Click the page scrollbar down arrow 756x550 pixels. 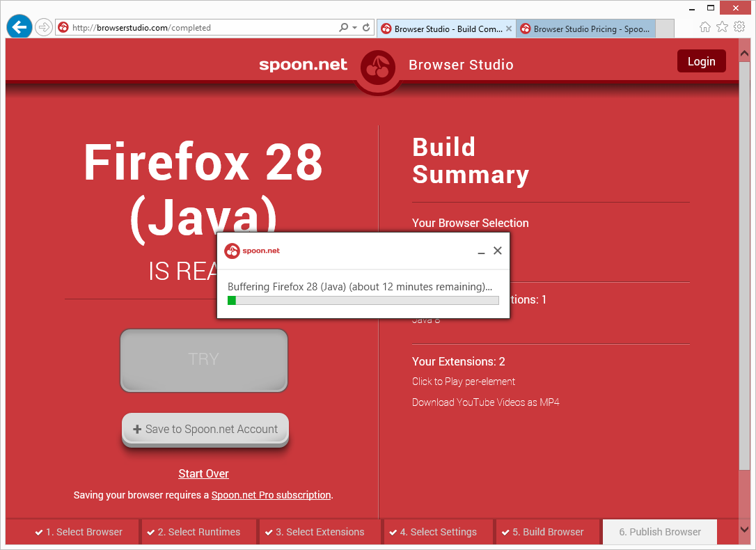tap(744, 529)
